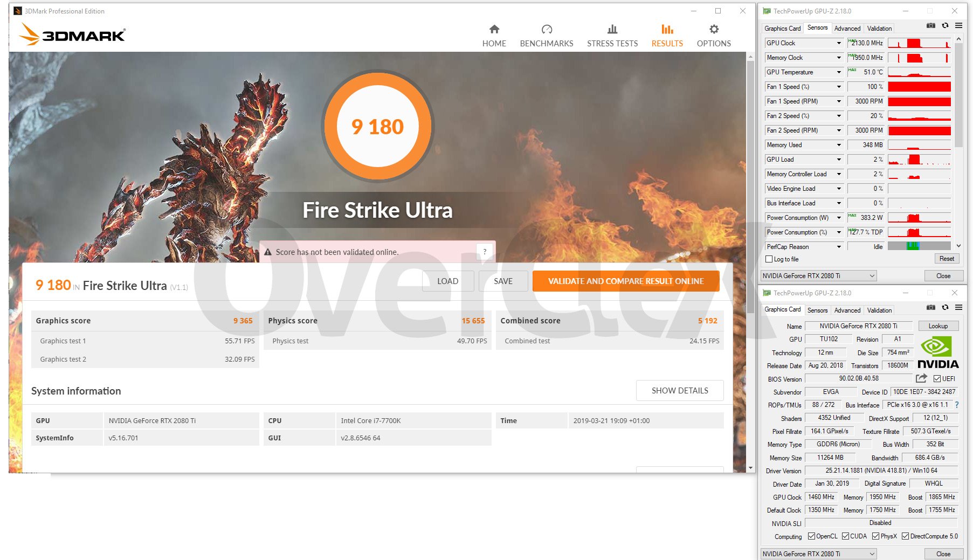
Task: Click the 3DMark logo
Action: [x=72, y=34]
